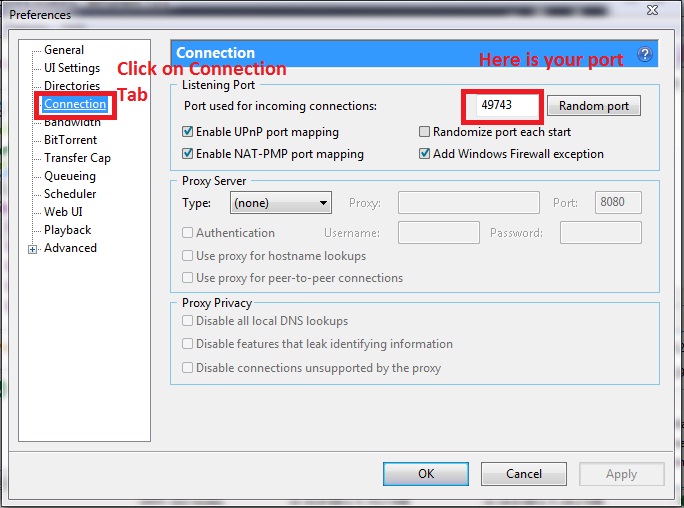
Task: Open the Directories preferences page
Action: click(x=72, y=85)
